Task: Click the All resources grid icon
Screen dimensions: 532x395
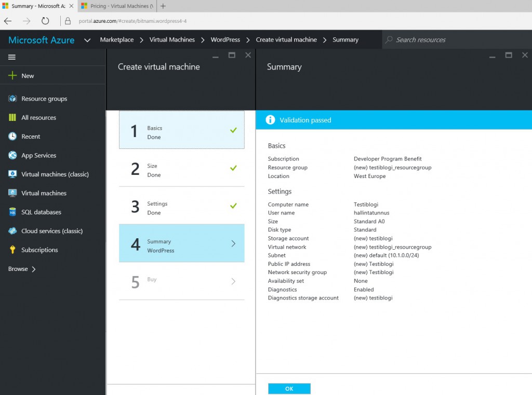Action: [12, 117]
